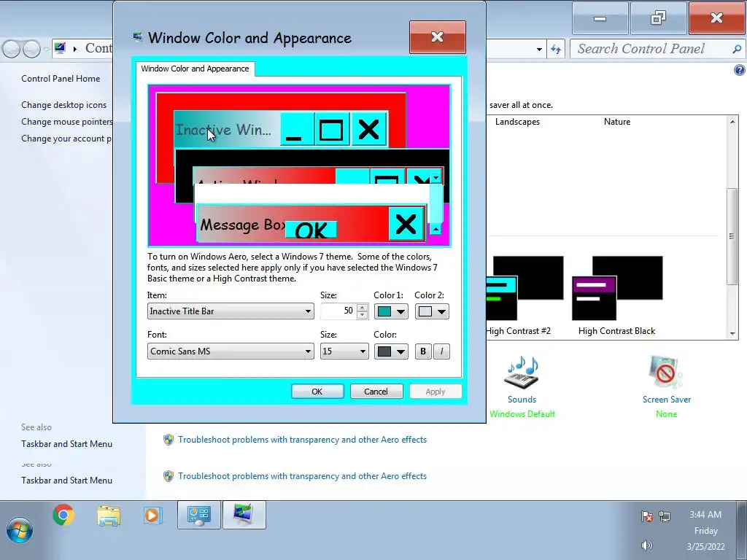This screenshot has height=560, width=747.
Task: Open upper Taskbar and Start Menu link
Action: click(x=66, y=444)
